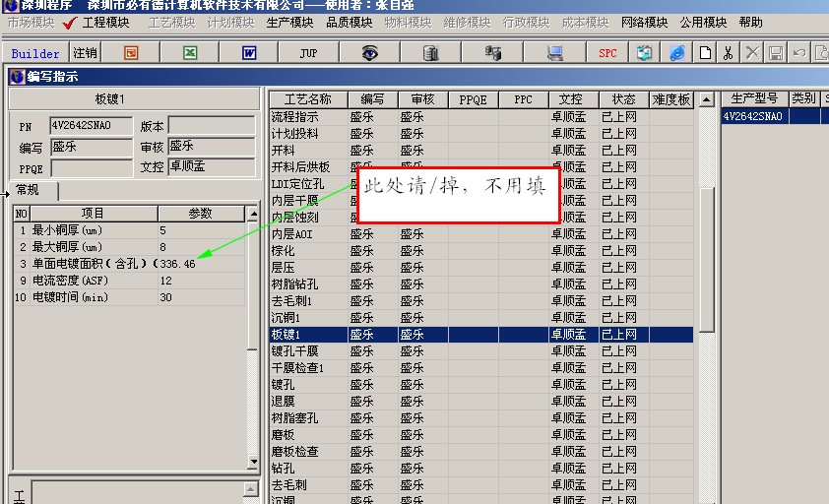Click the X delete icon in toolbar
Screen dimensions: 829x504
pos(752,53)
